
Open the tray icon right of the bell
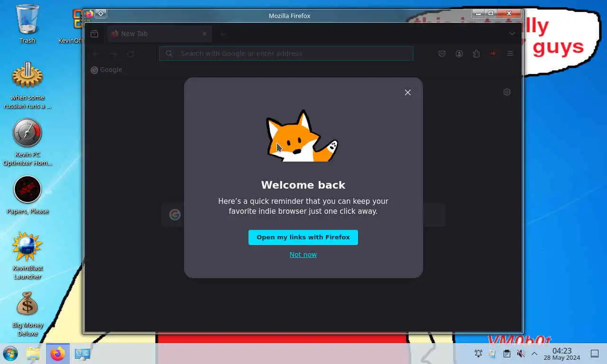492,354
